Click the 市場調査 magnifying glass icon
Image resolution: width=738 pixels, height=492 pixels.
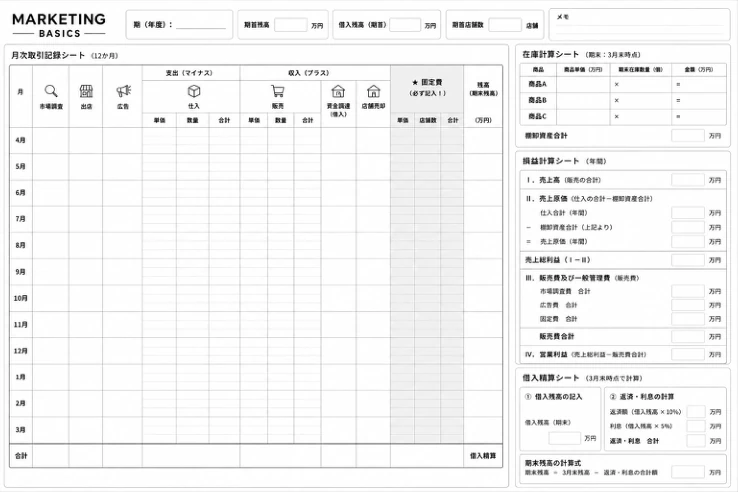coord(51,91)
